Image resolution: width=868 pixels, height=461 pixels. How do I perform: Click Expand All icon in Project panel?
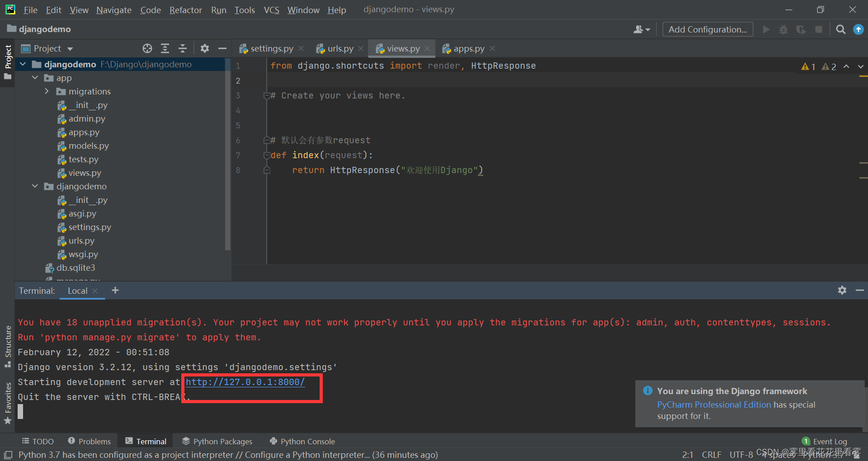[165, 48]
